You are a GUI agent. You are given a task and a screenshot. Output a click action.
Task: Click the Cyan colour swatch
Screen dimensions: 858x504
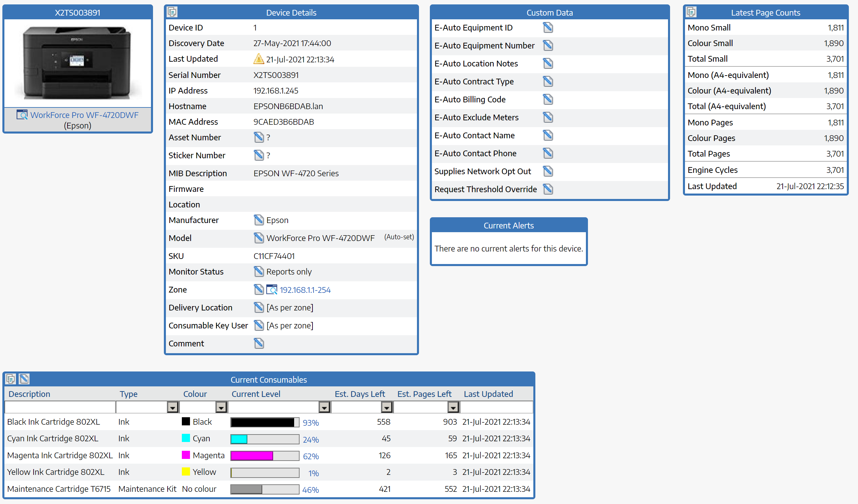(186, 438)
